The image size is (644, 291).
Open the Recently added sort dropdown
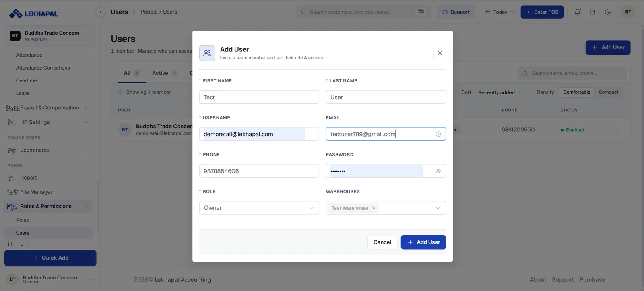tap(500, 92)
